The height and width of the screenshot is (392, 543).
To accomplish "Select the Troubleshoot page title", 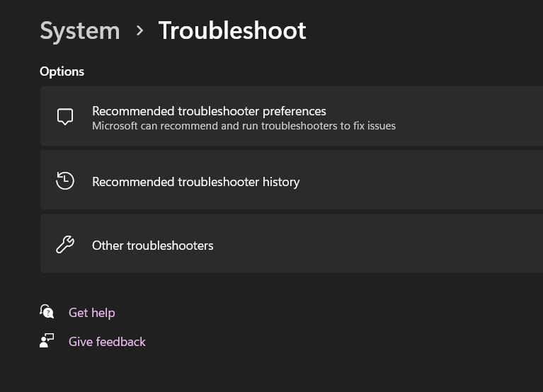I will tap(232, 30).
